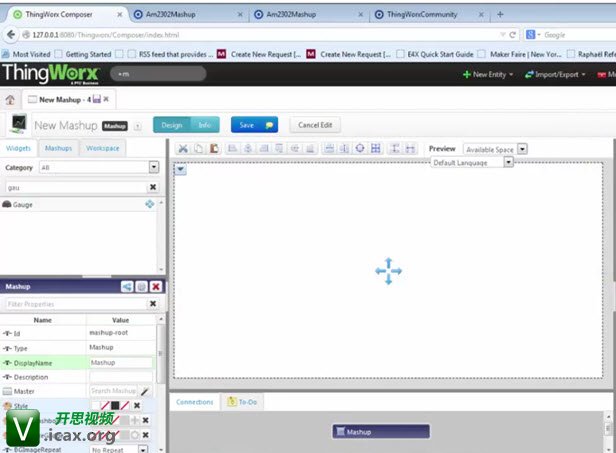Click the Cancel Edit button
The width and height of the screenshot is (616, 453).
[315, 125]
